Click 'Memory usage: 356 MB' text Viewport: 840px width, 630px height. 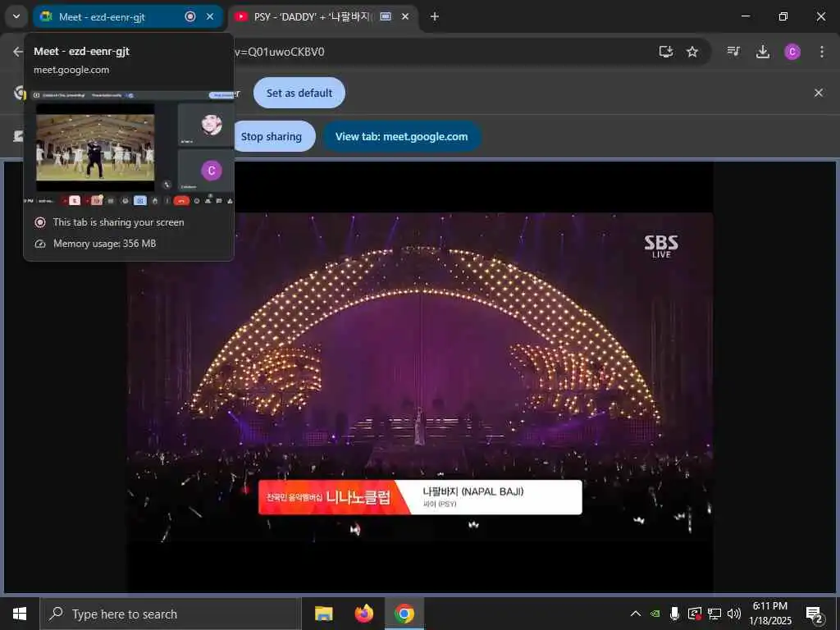pyautogui.click(x=104, y=243)
